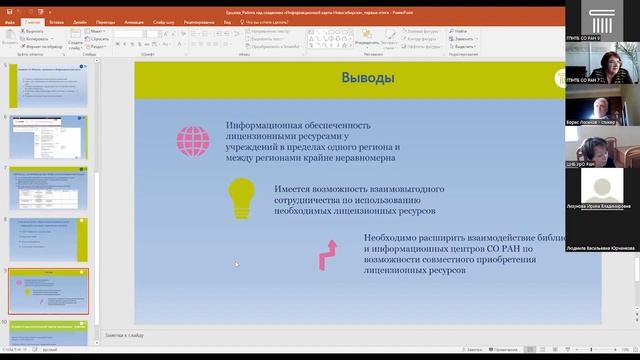Open the Рецензирование (Review) tab

point(199,22)
